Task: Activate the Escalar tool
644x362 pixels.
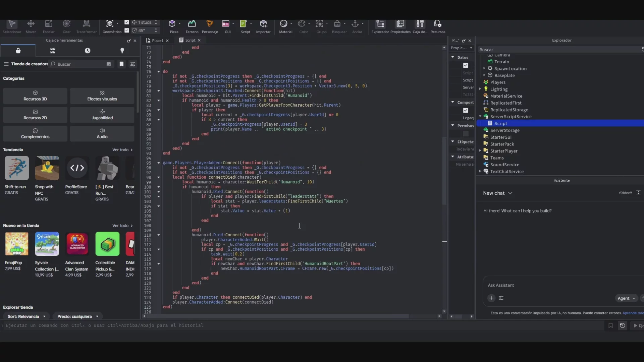Action: (x=49, y=24)
